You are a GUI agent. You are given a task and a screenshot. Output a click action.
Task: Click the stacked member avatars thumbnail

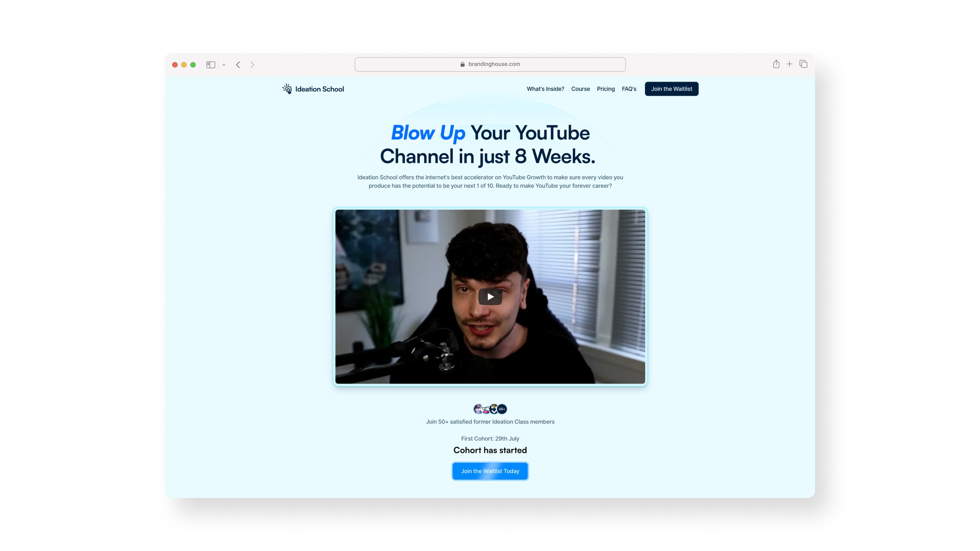490,409
